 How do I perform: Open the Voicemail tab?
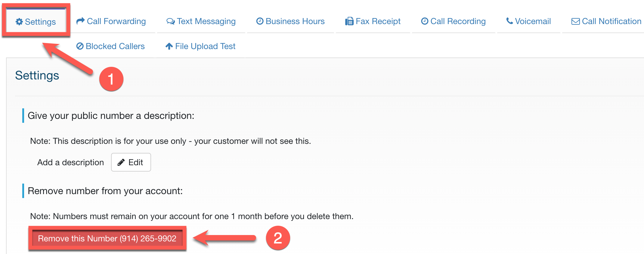[x=528, y=21]
